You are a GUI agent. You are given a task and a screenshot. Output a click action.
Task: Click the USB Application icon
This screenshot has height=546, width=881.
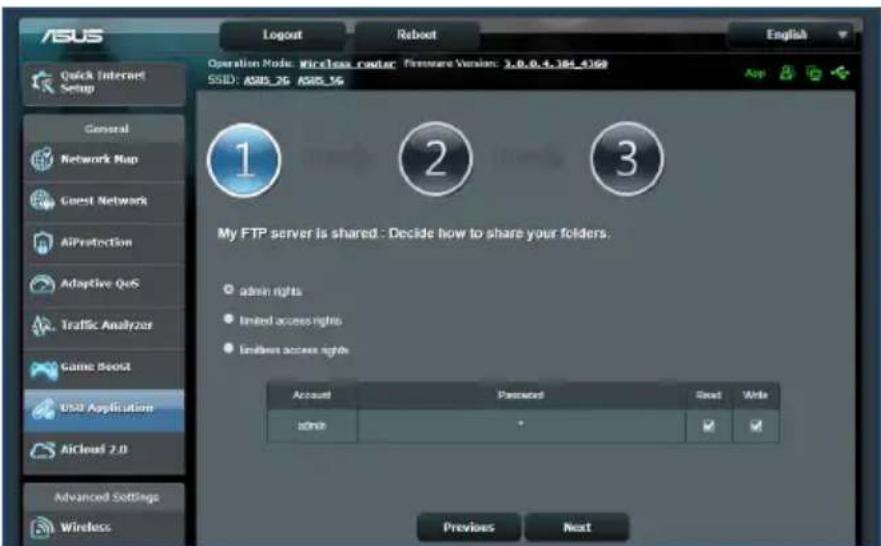tap(43, 409)
